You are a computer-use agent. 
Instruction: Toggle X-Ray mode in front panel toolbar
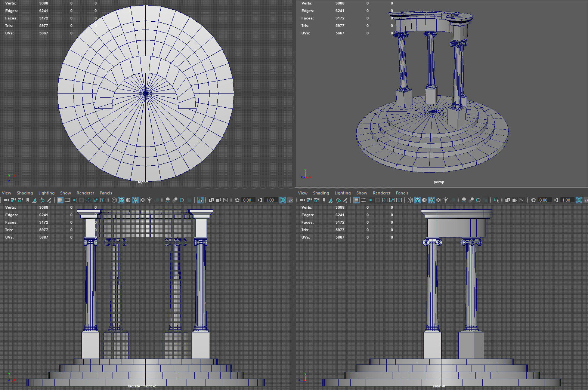click(211, 200)
